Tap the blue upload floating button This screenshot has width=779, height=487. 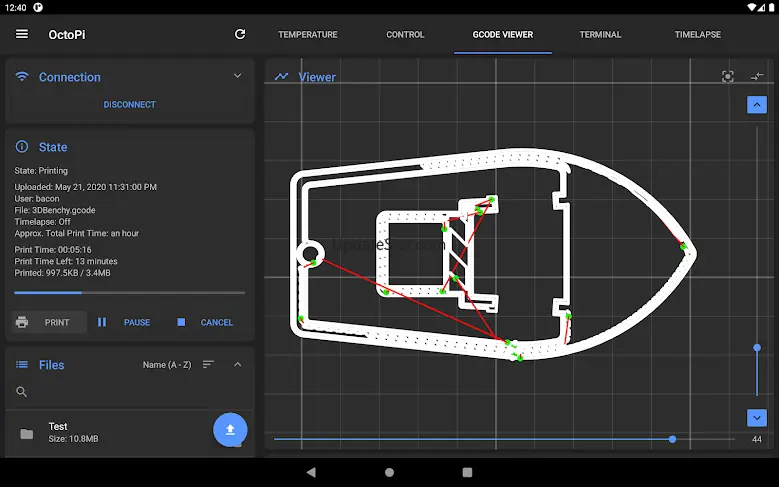(x=230, y=430)
